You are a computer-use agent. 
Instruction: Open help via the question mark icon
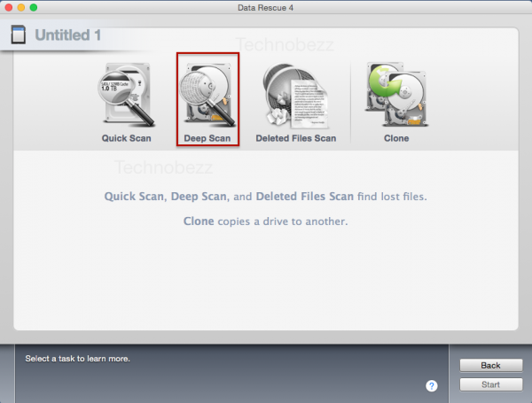click(432, 385)
